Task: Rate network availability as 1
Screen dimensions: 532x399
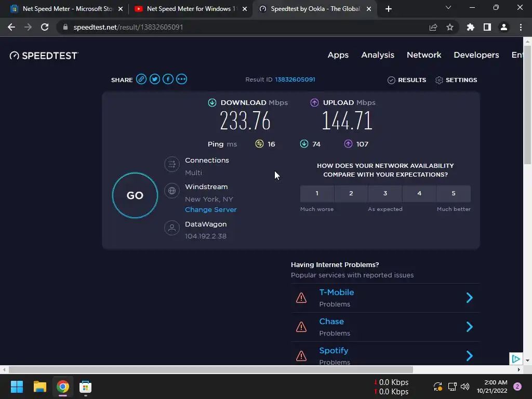Action: tap(317, 193)
